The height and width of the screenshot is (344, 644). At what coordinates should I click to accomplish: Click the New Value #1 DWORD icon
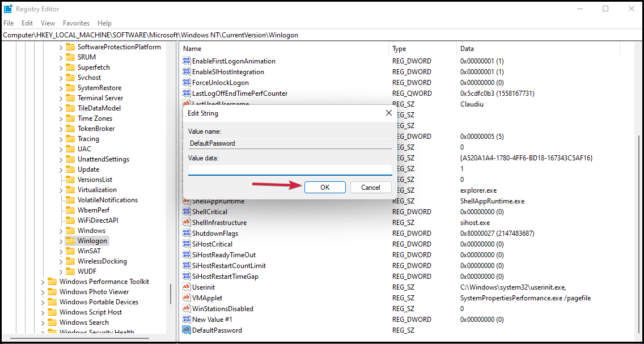[187, 319]
